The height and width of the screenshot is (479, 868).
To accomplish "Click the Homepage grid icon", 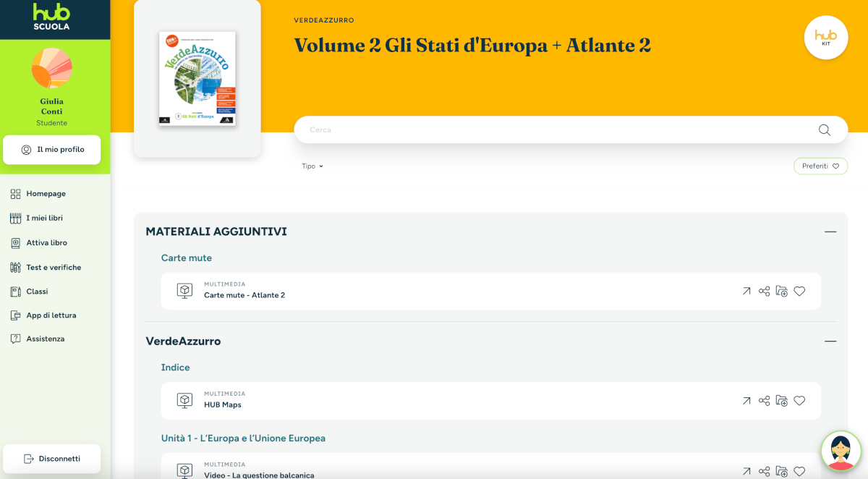I will pos(15,194).
